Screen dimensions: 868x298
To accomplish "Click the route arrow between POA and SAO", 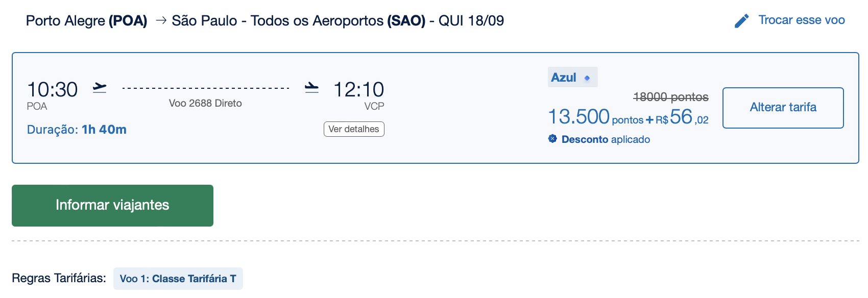I will point(161,20).
